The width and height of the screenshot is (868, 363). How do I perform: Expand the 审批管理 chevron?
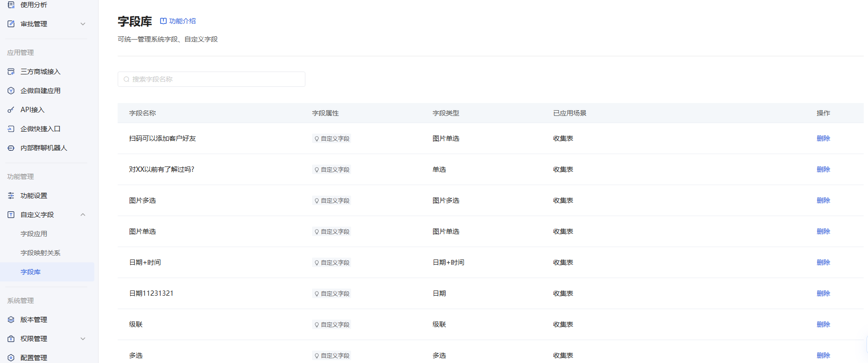[83, 24]
